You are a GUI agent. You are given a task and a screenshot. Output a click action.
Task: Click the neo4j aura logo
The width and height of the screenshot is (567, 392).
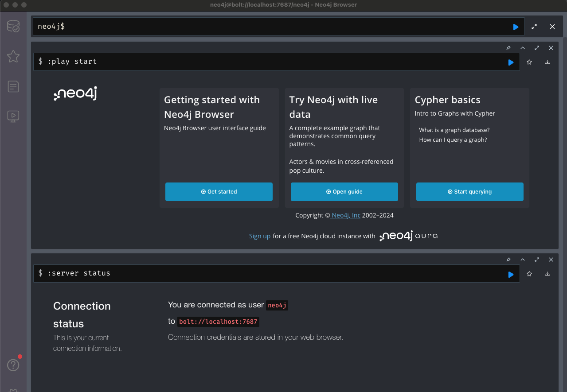pos(409,236)
